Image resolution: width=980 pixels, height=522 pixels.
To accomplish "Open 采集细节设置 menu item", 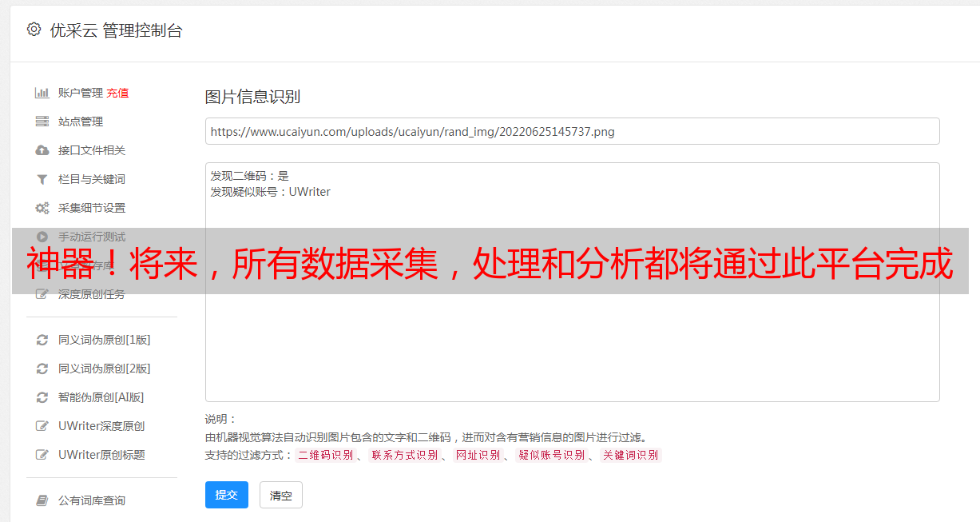I will click(92, 208).
